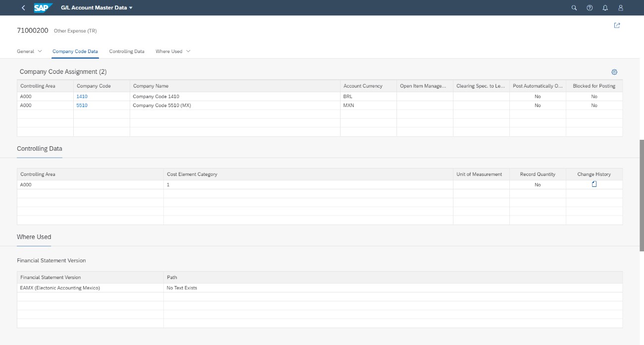Click the Account Currency column header
This screenshot has width=644, height=345.
point(363,86)
